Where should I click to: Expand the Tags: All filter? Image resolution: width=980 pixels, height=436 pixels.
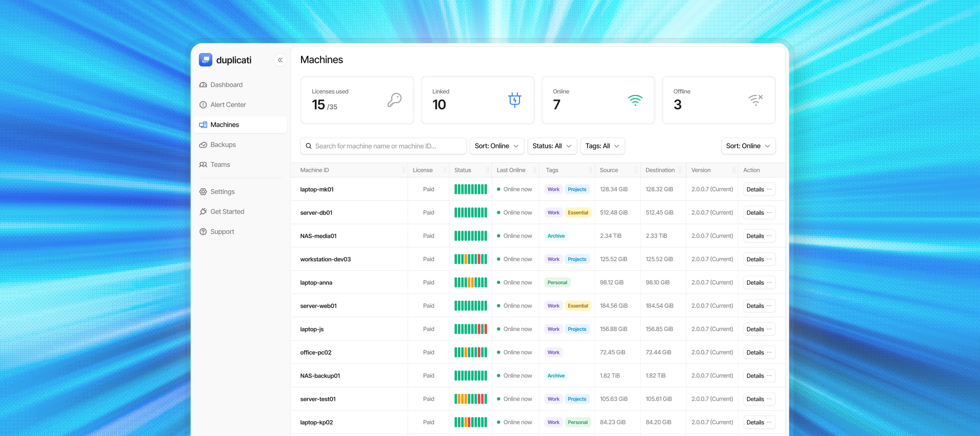[602, 146]
